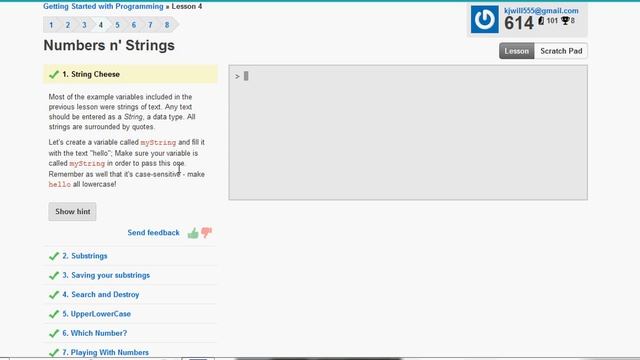
Task: Open exercise 4. Search and Destroy
Action: click(101, 295)
